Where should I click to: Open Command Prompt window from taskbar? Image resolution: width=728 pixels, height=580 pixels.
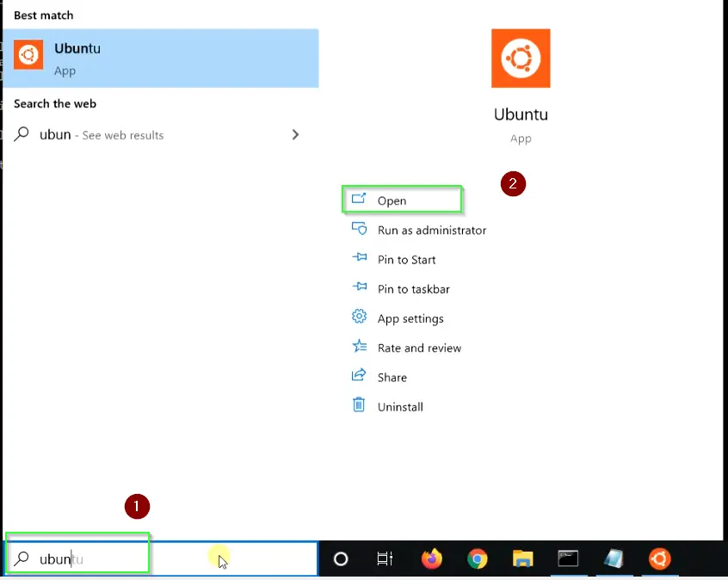568,558
